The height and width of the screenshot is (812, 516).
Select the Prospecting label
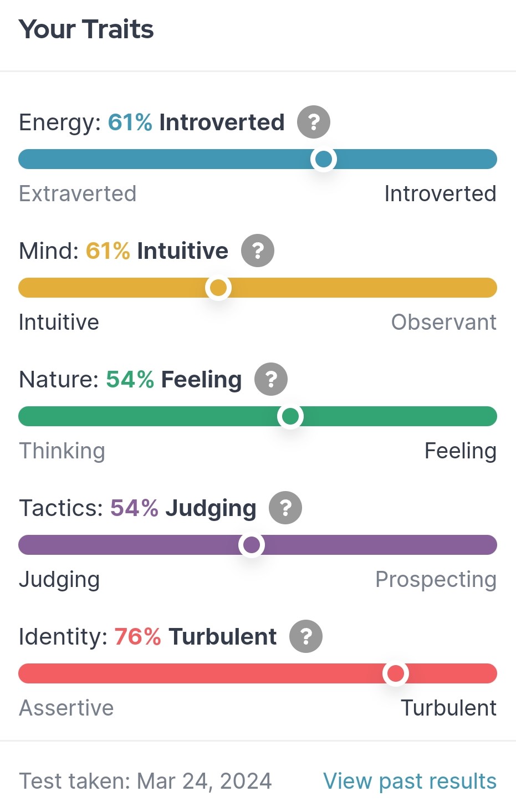point(436,579)
